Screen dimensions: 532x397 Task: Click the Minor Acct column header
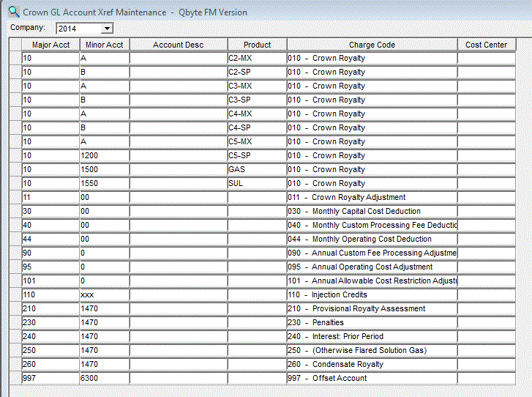pos(104,45)
